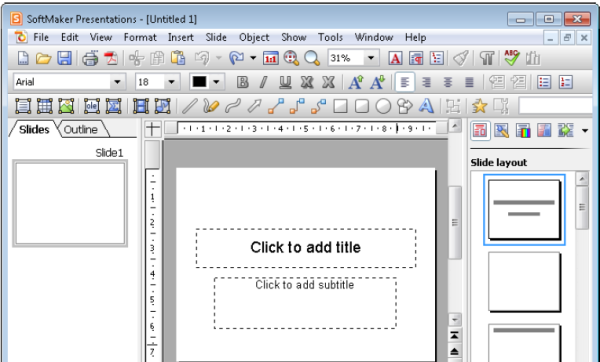Click the 'Click to add title' placeholder

[x=306, y=248]
